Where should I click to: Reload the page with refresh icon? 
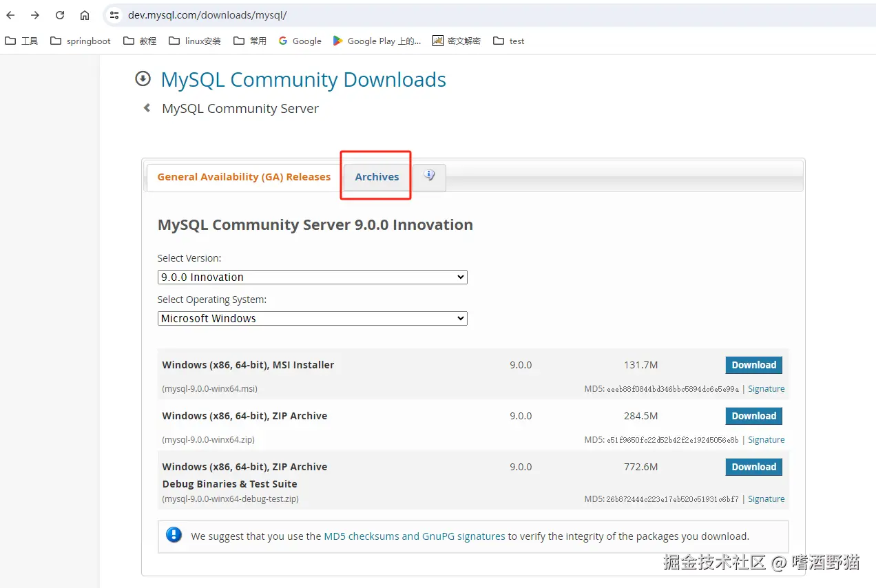(60, 15)
